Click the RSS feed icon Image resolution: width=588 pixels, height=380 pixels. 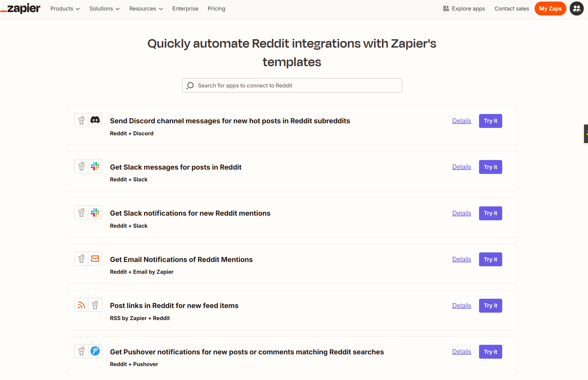(x=81, y=305)
